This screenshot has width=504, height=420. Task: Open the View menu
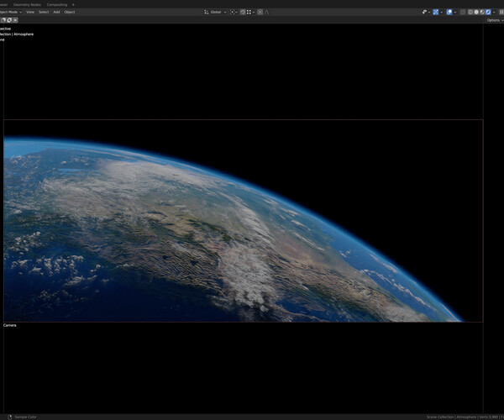tap(30, 12)
